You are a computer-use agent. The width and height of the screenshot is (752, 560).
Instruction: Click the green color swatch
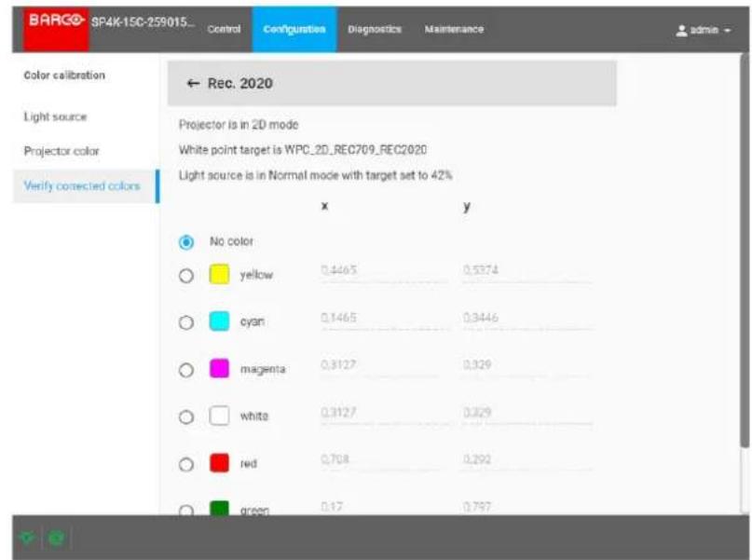coord(219,508)
